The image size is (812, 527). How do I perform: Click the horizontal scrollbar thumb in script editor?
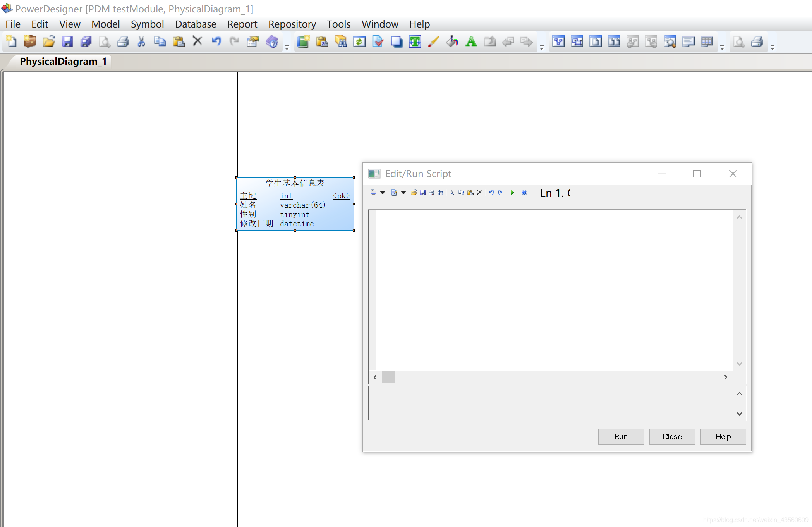pos(388,377)
